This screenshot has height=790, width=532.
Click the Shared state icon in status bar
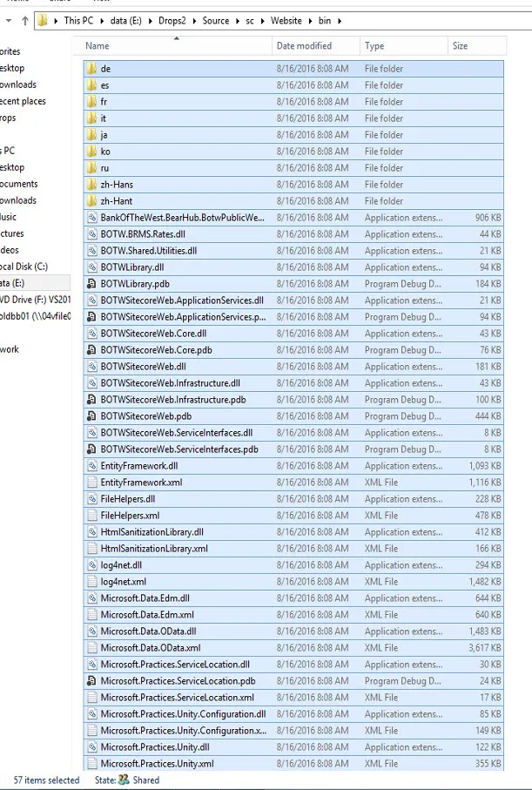tap(123, 780)
